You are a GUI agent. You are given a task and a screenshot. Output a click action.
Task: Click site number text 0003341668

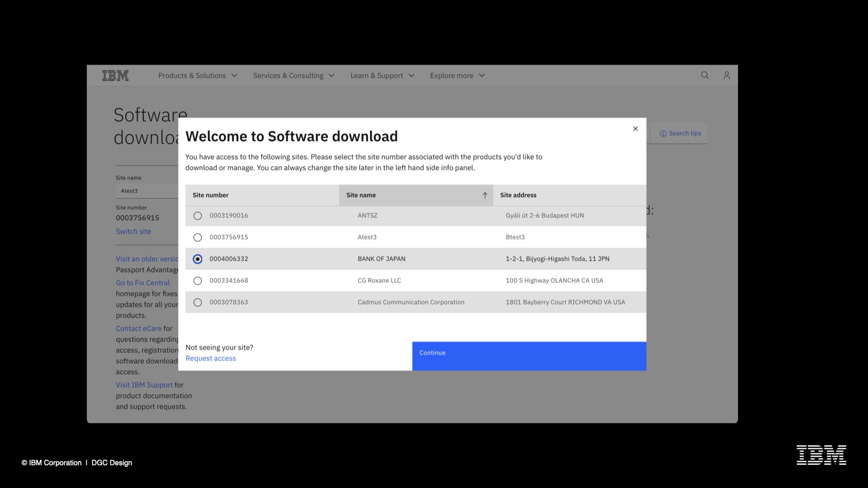point(229,281)
